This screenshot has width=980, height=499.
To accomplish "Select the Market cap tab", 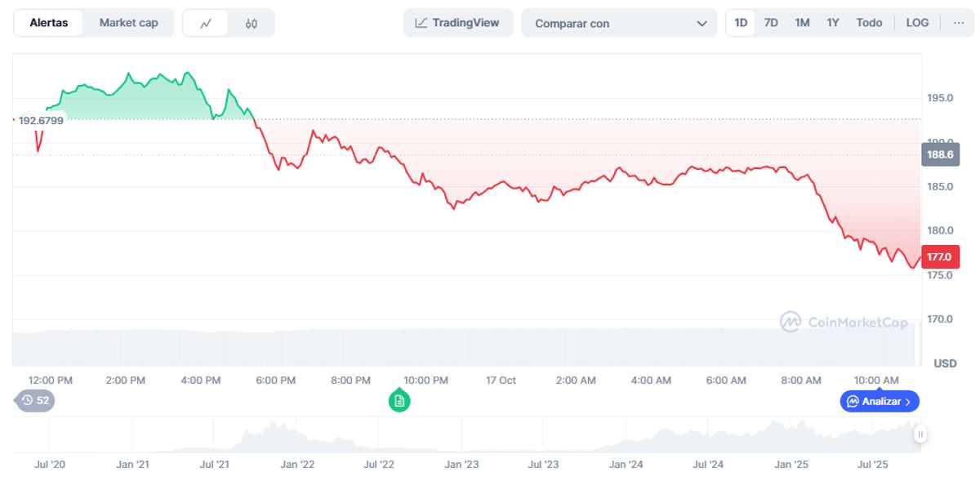I will tap(128, 23).
